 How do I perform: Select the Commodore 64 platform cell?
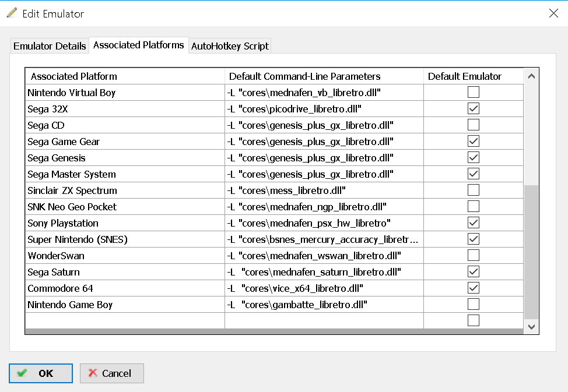pyautogui.click(x=125, y=288)
